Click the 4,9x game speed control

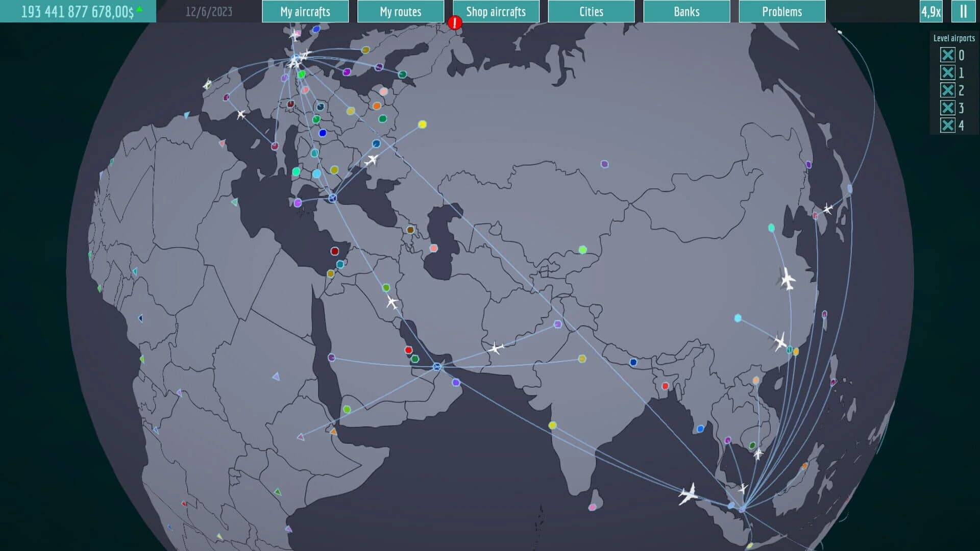[x=931, y=11]
